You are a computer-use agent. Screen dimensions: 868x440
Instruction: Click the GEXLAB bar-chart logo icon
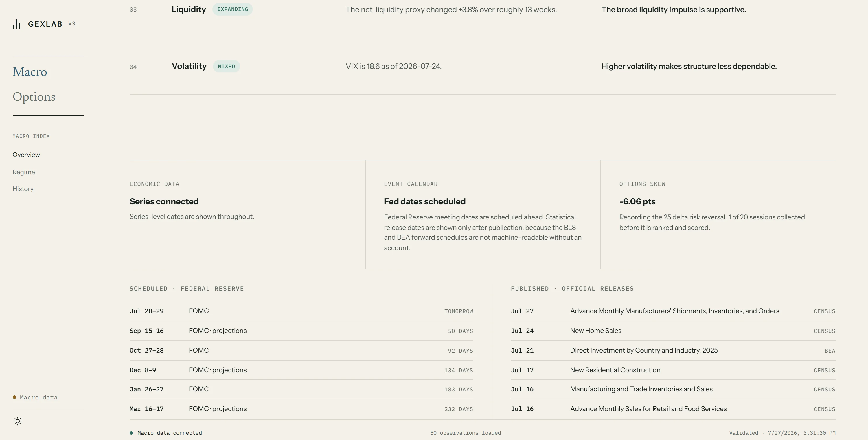coord(16,24)
